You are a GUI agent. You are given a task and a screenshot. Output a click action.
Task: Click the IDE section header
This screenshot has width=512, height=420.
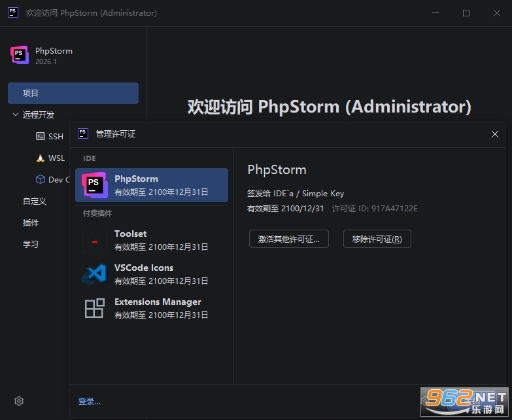[x=89, y=158]
